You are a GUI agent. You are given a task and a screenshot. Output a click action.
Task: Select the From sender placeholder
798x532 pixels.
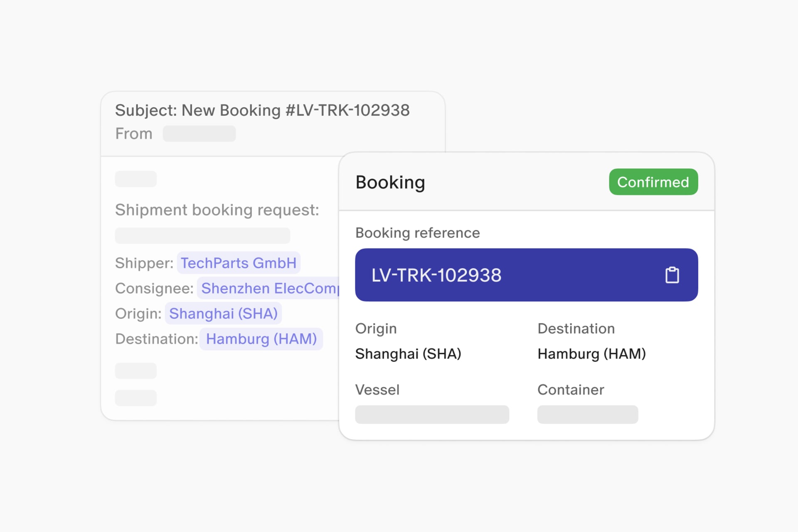click(x=199, y=134)
